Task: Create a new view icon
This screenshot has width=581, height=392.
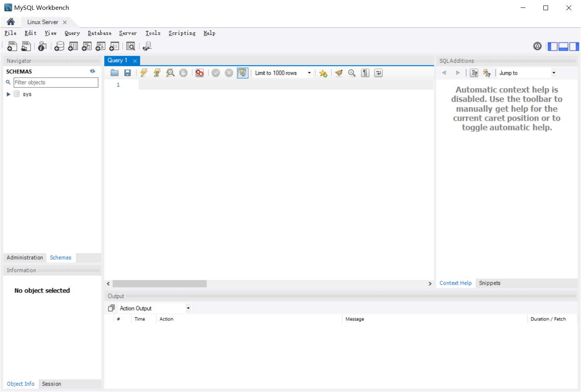Action: click(x=87, y=46)
